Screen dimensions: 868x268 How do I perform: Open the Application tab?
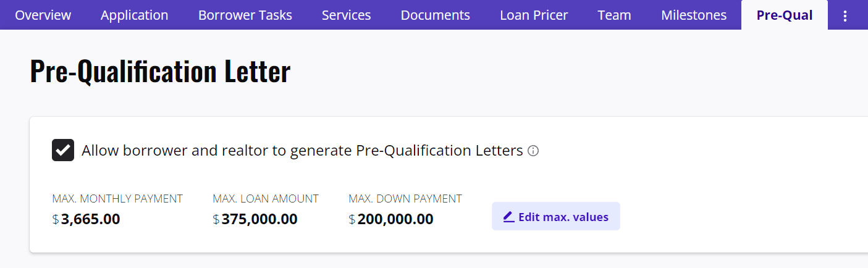click(135, 15)
